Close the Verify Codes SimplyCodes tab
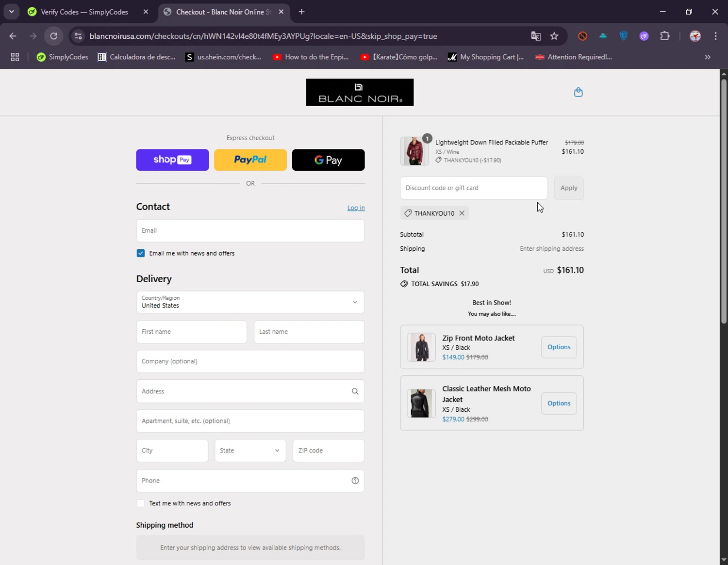This screenshot has width=728, height=565. click(x=146, y=12)
